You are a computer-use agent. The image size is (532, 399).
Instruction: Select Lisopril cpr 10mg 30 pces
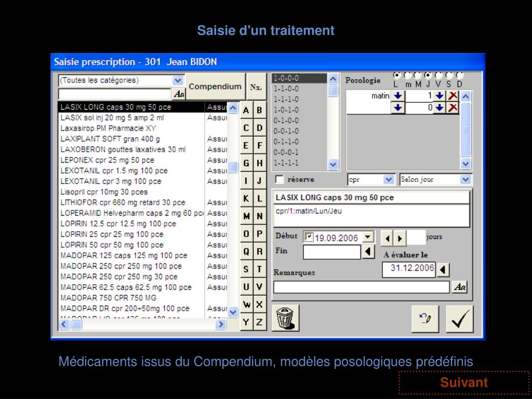[x=142, y=192]
